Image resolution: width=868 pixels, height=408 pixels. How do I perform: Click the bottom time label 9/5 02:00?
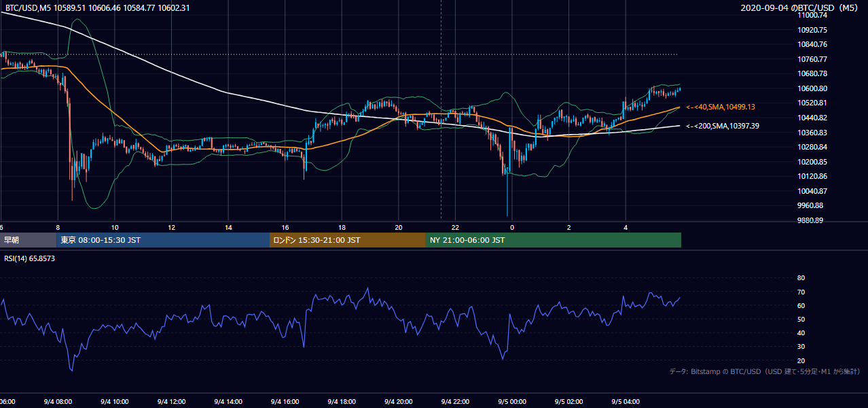568,402
